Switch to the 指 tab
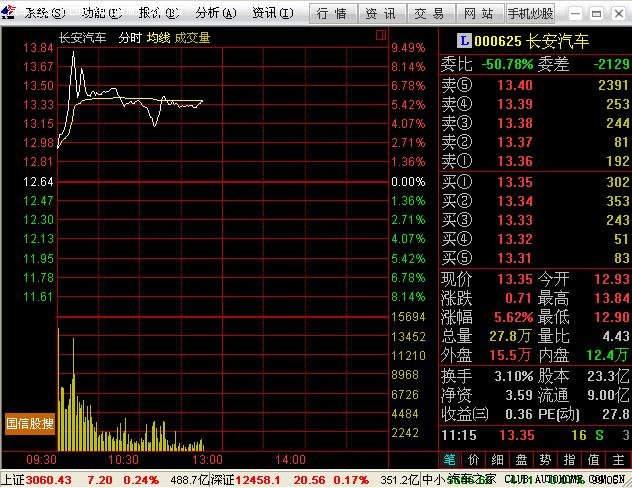 [570, 459]
